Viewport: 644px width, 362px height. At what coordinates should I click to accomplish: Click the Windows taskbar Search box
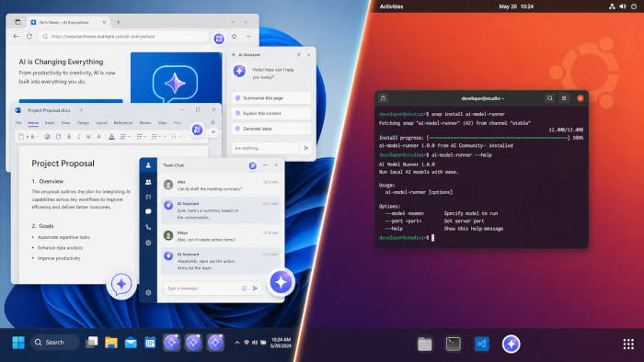click(54, 342)
